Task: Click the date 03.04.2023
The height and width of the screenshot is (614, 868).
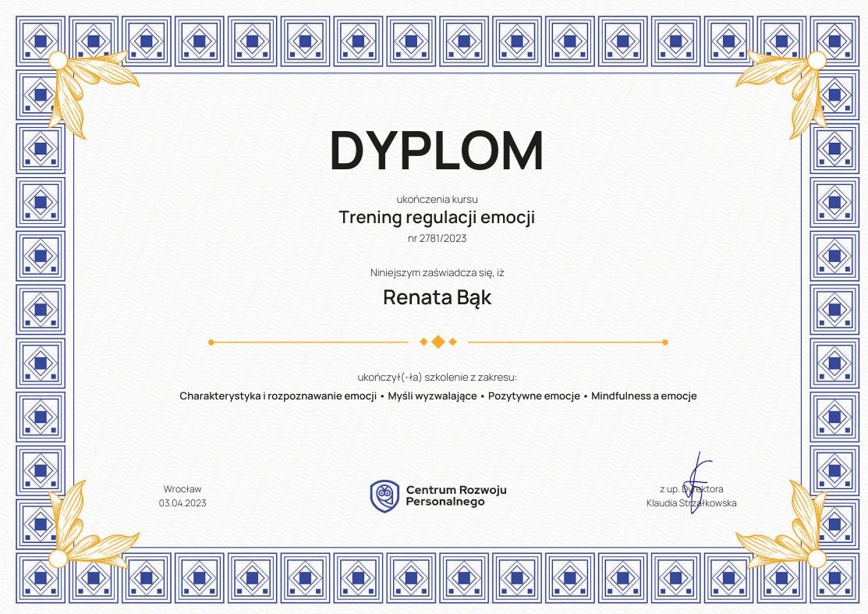Action: coord(182,503)
